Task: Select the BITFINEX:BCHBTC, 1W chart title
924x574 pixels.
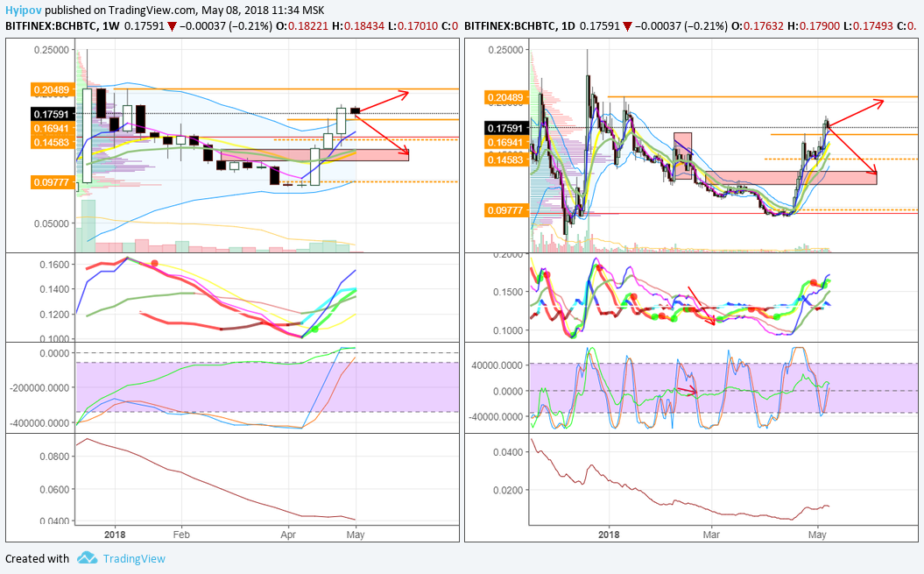Action: [x=62, y=26]
